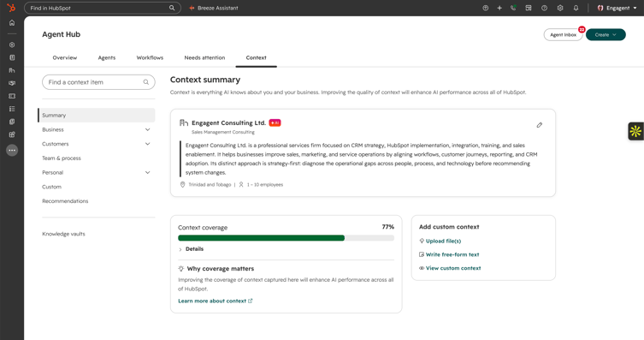
Task: Click View custom context link
Action: [x=450, y=268]
